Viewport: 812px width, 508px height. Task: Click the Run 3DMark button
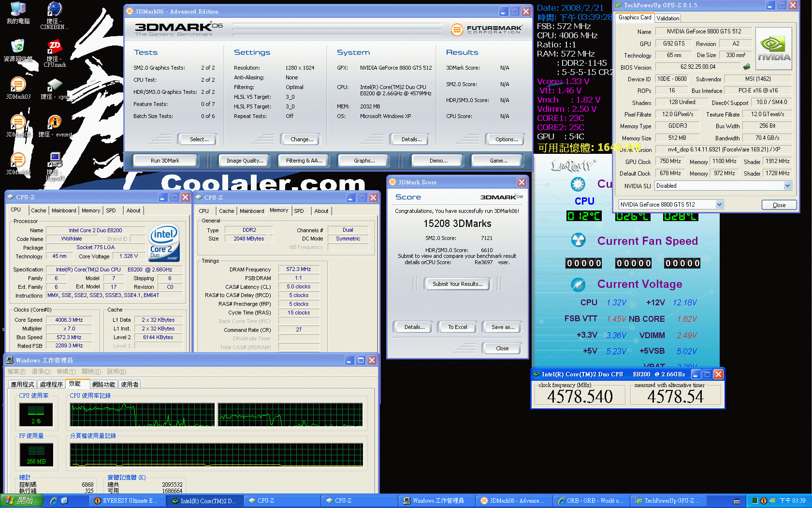pos(165,161)
